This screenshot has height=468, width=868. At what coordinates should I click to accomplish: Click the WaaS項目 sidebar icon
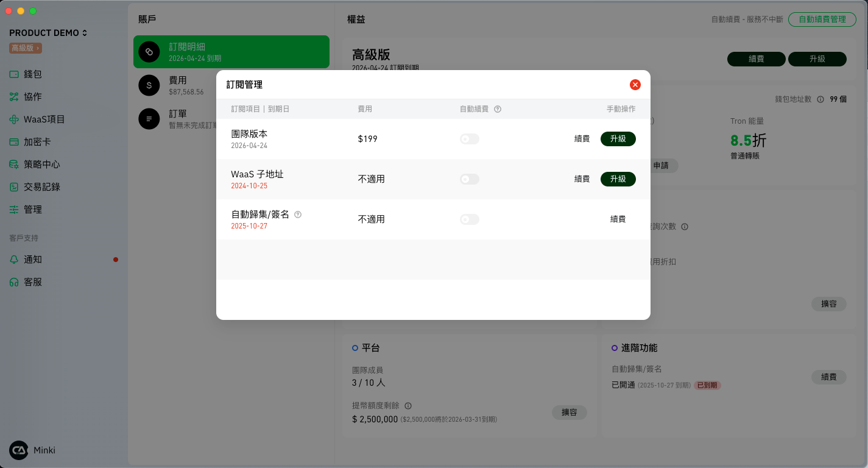click(14, 119)
